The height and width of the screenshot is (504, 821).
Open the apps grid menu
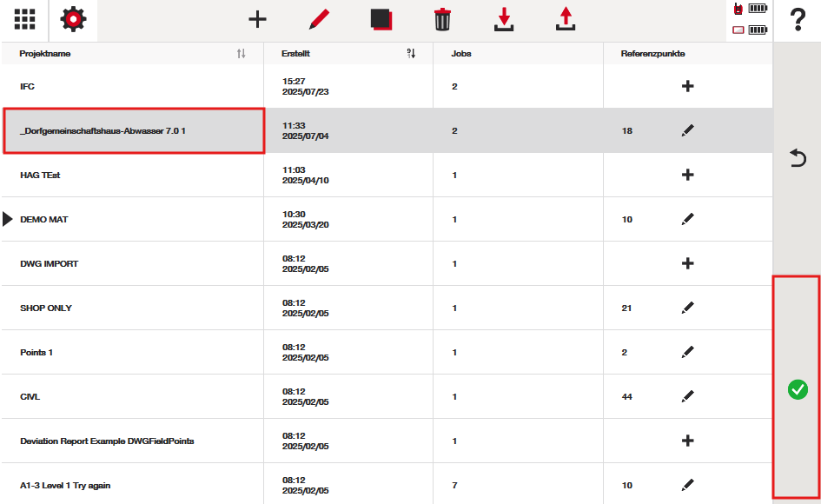click(x=24, y=19)
